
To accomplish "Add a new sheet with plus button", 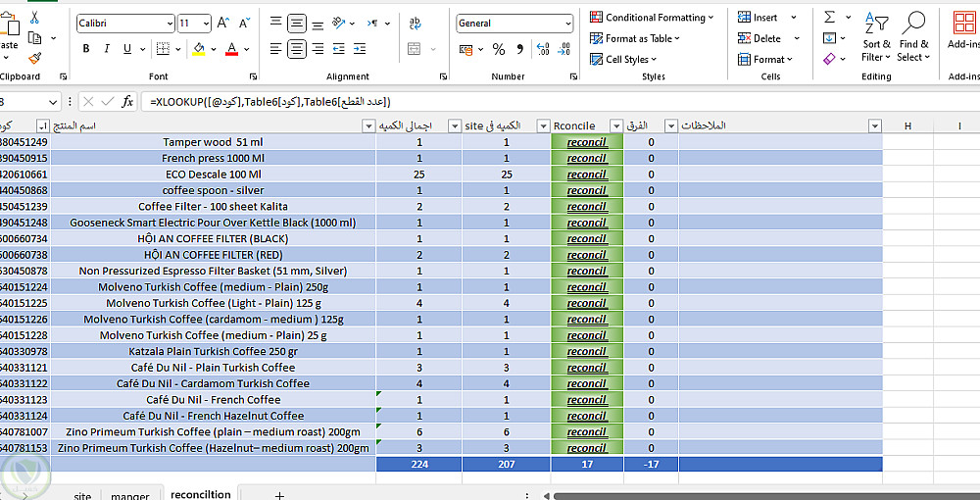I will (x=279, y=496).
